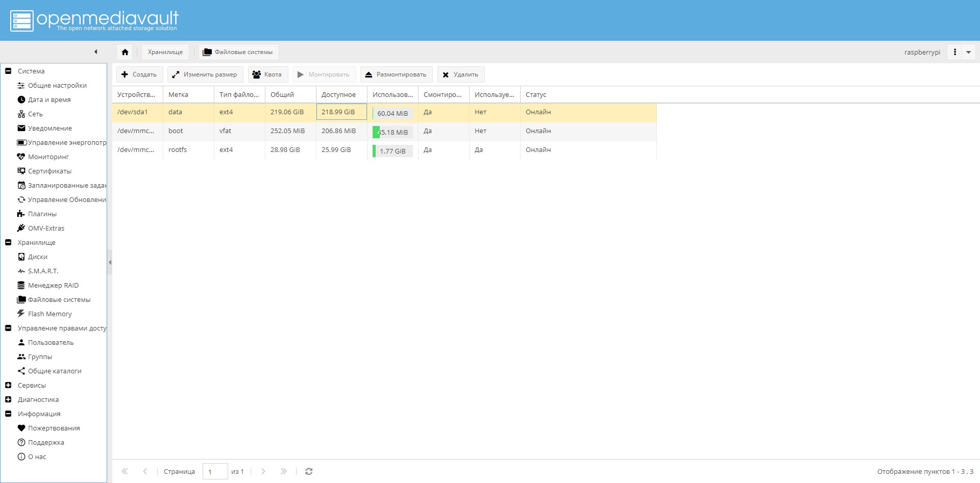
Task: Sort by Available (Доступное) column header
Action: [341, 95]
